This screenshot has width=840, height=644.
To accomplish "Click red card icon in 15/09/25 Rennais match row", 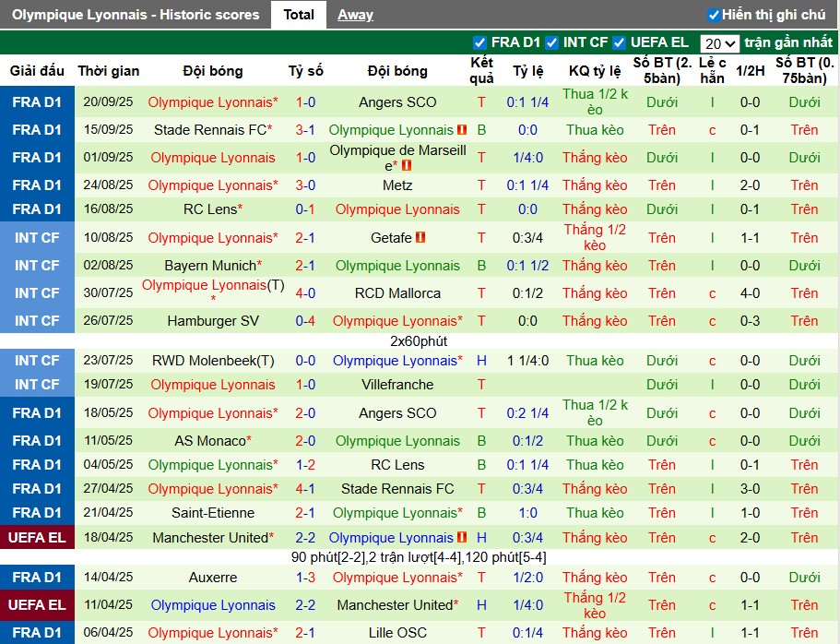I will (x=462, y=130).
